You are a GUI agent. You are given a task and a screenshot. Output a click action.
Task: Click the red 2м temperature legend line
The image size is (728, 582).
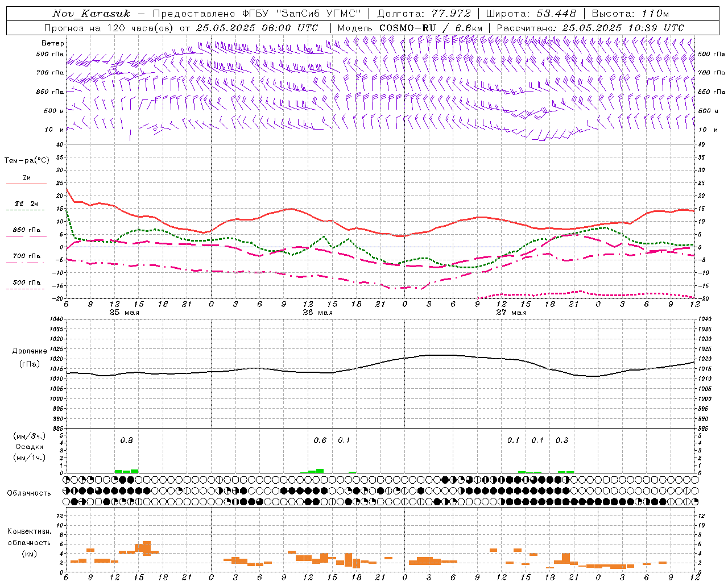coord(26,184)
